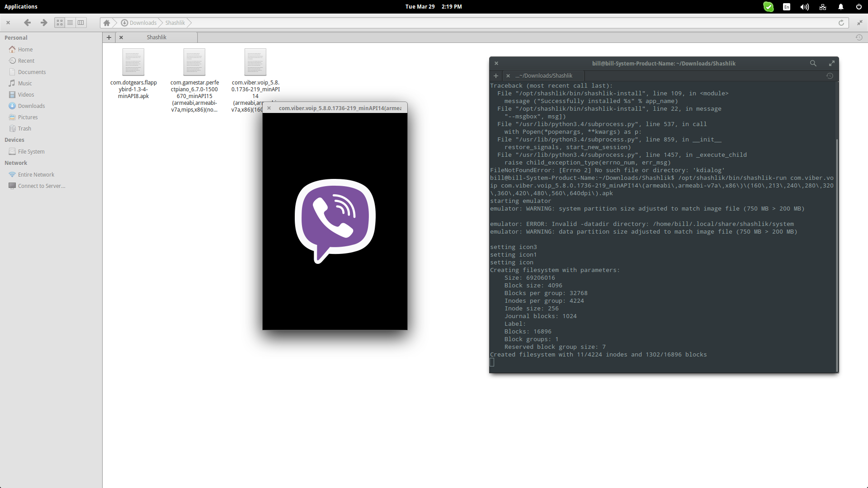Select the perfectpiano apk file
Viewport: 868px width, 488px height.
[x=194, y=80]
